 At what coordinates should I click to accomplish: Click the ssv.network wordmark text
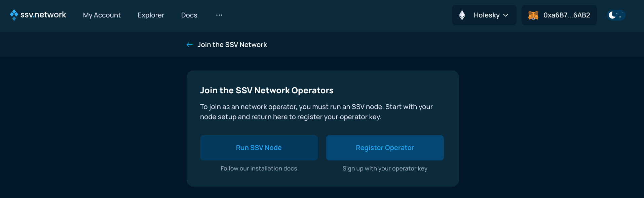point(43,15)
